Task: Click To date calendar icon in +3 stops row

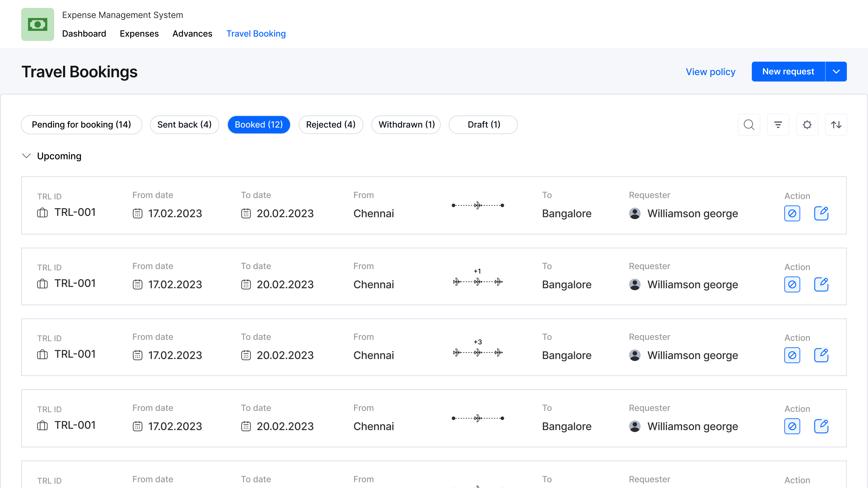Action: (x=246, y=355)
